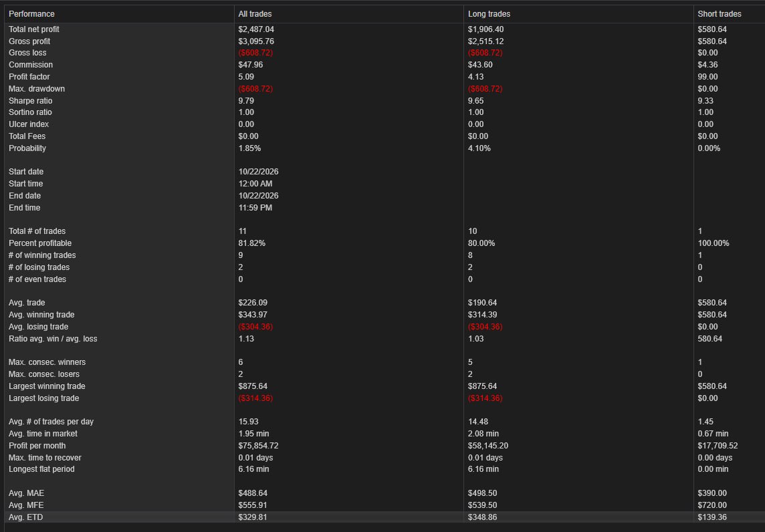Screen dimensions: 765x532
Task: Select the Total Fees row label
Action: 27,136
